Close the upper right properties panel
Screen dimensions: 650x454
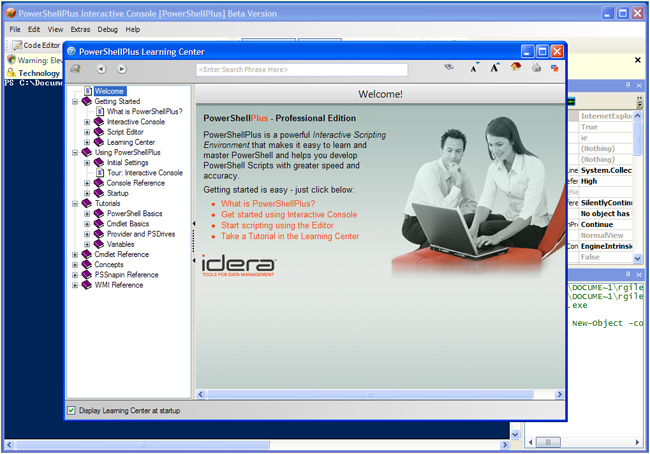pos(639,85)
